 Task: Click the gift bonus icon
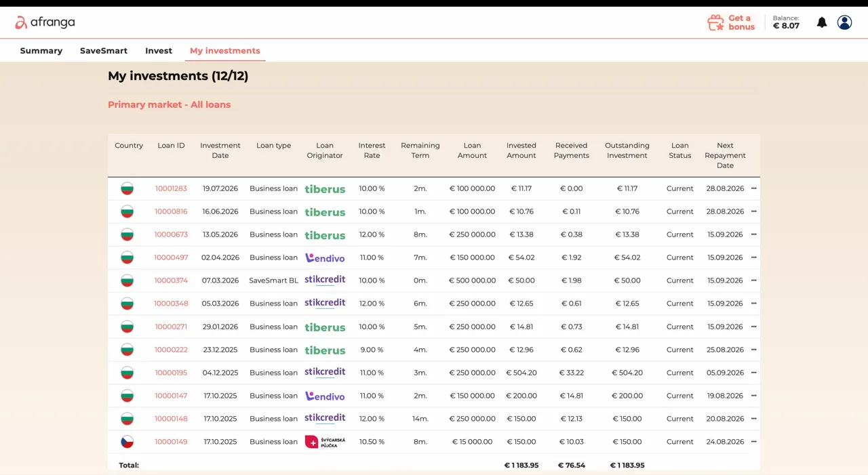715,23
